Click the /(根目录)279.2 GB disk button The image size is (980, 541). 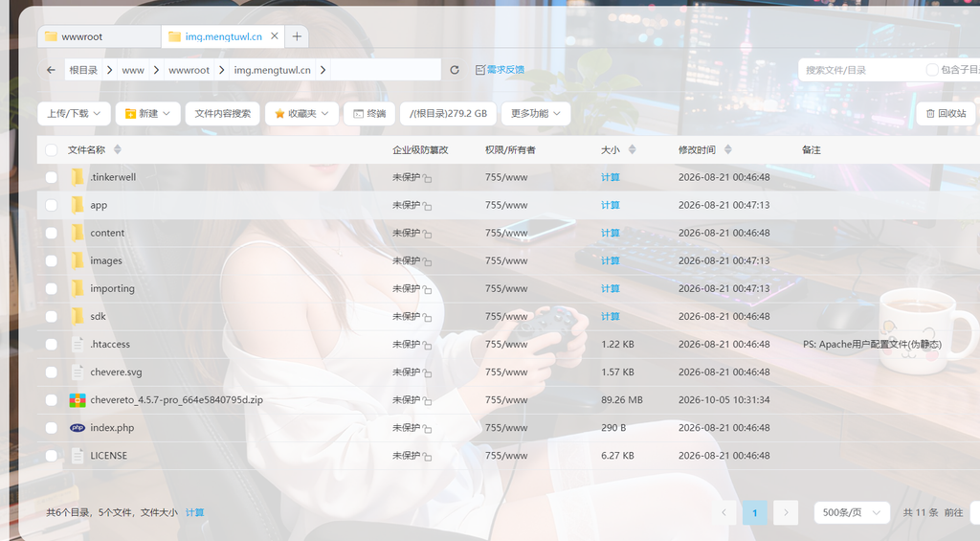tap(448, 113)
